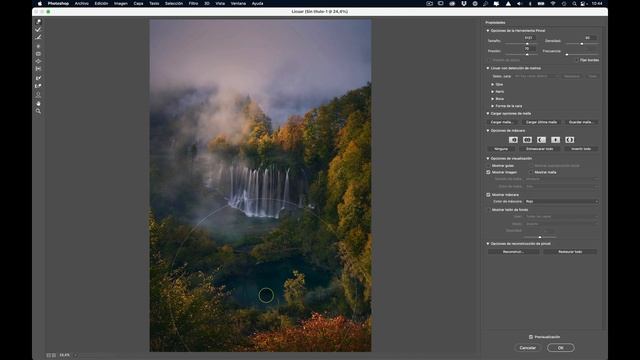This screenshot has height=360, width=640.
Task: Select the Push Left tool
Action: click(38, 69)
